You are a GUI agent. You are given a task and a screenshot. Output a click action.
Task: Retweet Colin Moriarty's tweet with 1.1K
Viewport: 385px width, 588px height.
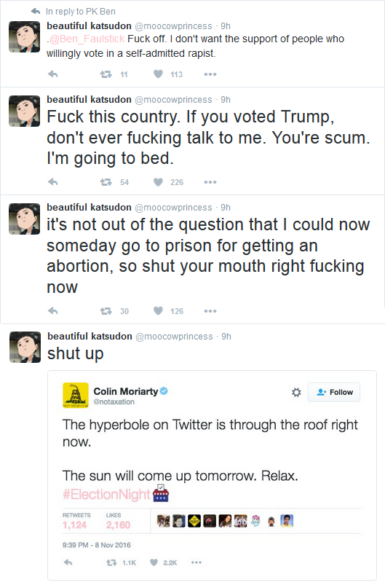[111, 562]
